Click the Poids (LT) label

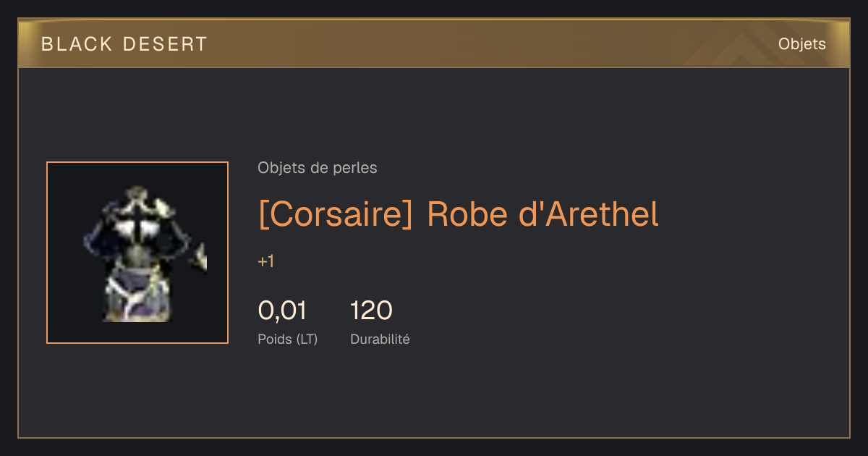point(288,339)
